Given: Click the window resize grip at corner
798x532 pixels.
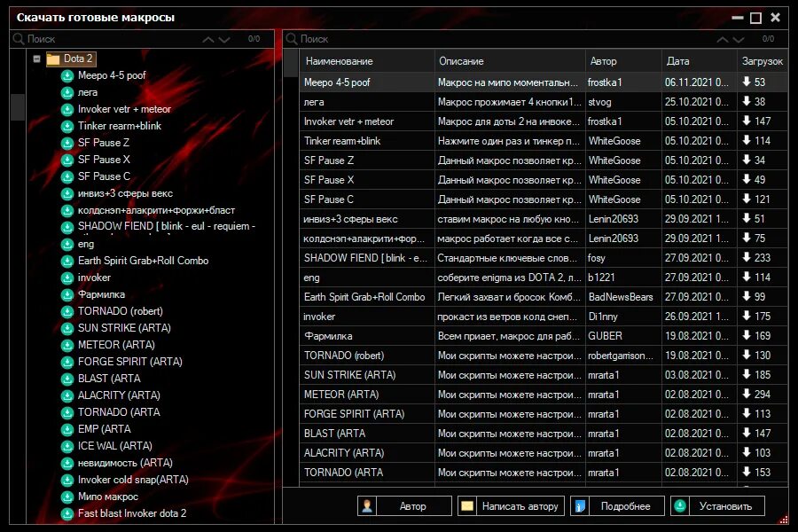Looking at the screenshot, I should pos(784,520).
